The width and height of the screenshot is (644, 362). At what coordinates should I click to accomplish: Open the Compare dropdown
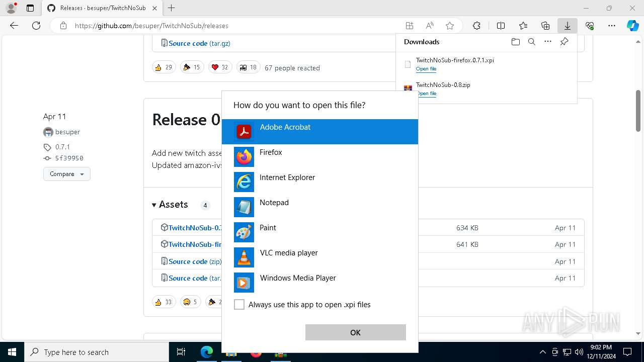[x=66, y=174]
